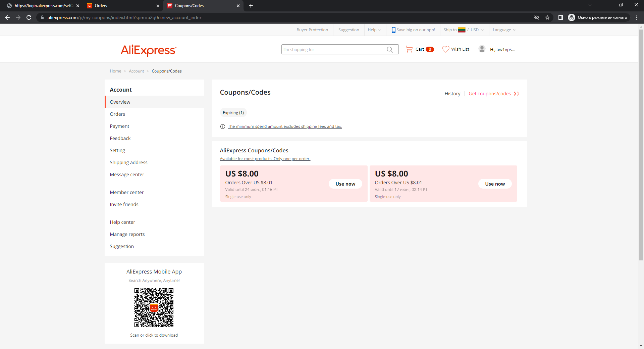644x349 pixels.
Task: Go to Account breadcrumb
Action: pyautogui.click(x=137, y=71)
